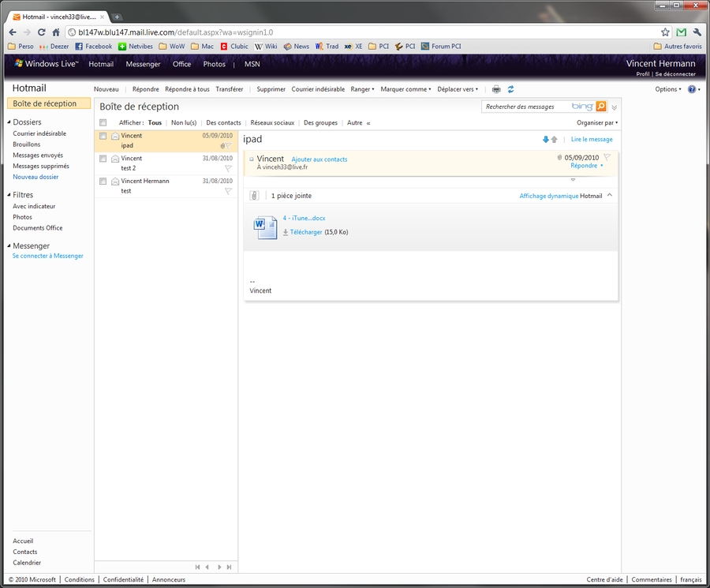The height and width of the screenshot is (588, 710).
Task: Click the blue refresh arrows icon
Action: 511,89
